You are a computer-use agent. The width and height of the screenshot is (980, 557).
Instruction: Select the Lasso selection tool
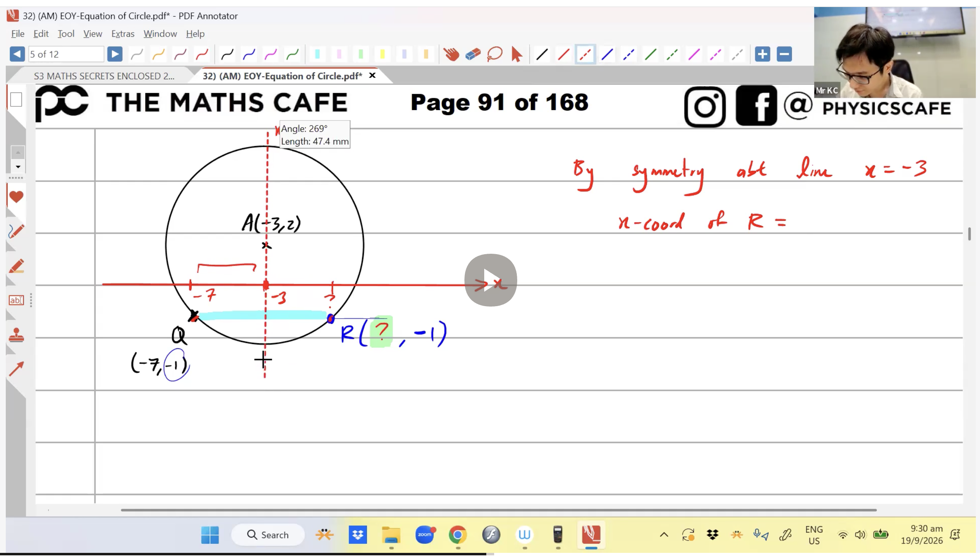coord(495,54)
